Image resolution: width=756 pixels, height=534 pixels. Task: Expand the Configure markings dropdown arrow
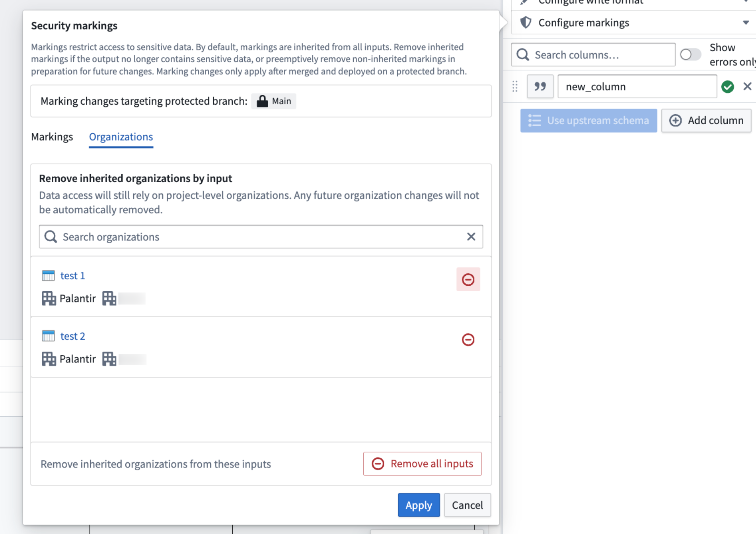(x=746, y=23)
